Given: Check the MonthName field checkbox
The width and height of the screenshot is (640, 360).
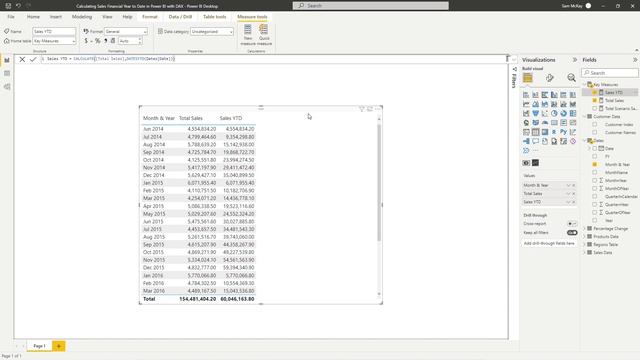Looking at the screenshot, I should (x=595, y=172).
